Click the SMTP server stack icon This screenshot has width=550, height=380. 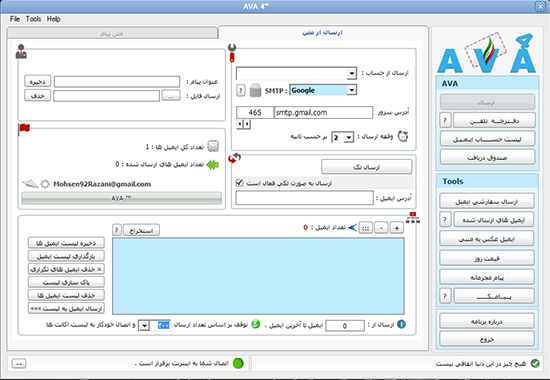(x=255, y=91)
